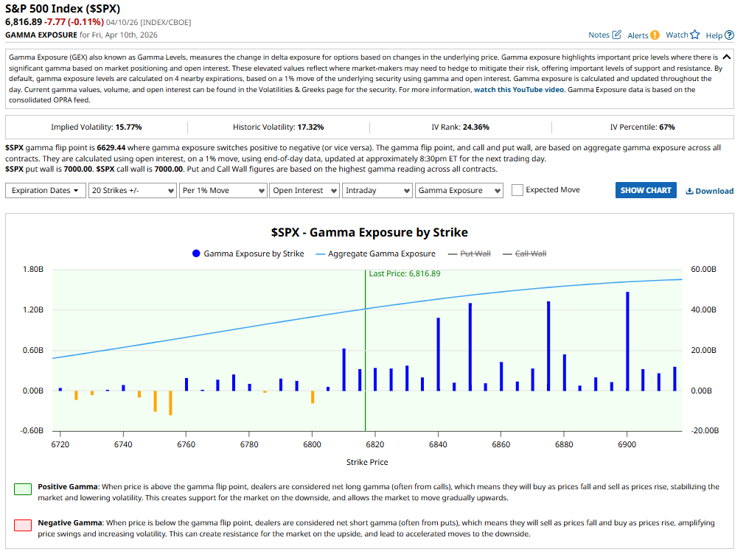
Task: Open the 20 Strikes +/- dropdown
Action: 131,190
